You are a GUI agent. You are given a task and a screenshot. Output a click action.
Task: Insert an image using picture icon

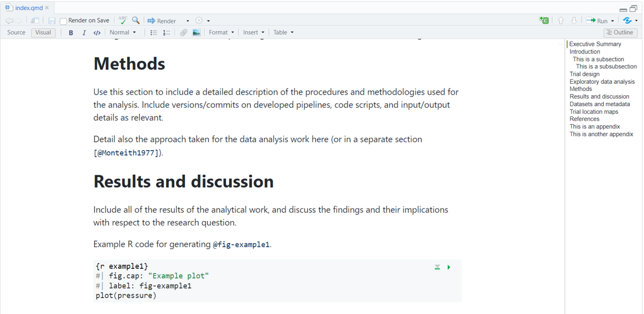click(196, 33)
